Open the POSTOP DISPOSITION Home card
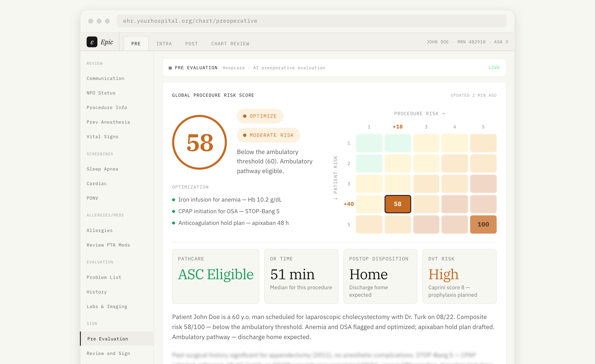This screenshot has height=364, width=595. (x=380, y=276)
